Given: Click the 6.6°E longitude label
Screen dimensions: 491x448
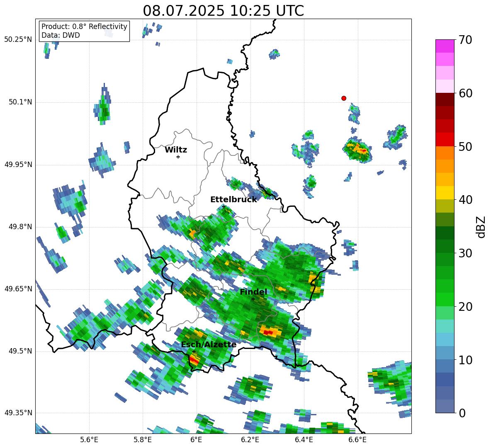Looking at the screenshot, I should click(357, 440).
